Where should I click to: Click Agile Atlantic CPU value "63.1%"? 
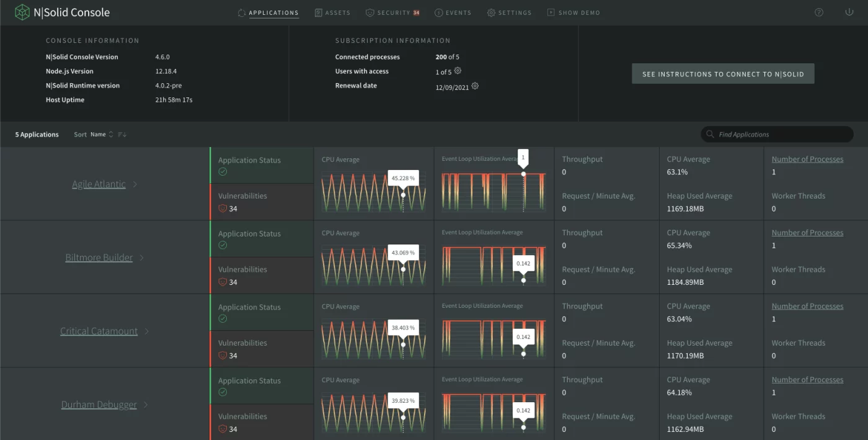(678, 172)
